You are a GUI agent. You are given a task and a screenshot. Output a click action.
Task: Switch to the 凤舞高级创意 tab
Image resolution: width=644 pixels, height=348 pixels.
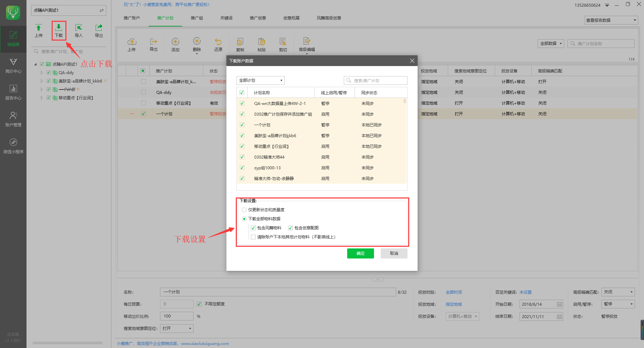(x=329, y=18)
